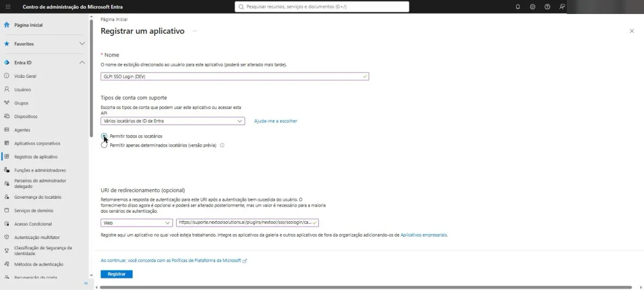Click the Nome input field

click(235, 76)
